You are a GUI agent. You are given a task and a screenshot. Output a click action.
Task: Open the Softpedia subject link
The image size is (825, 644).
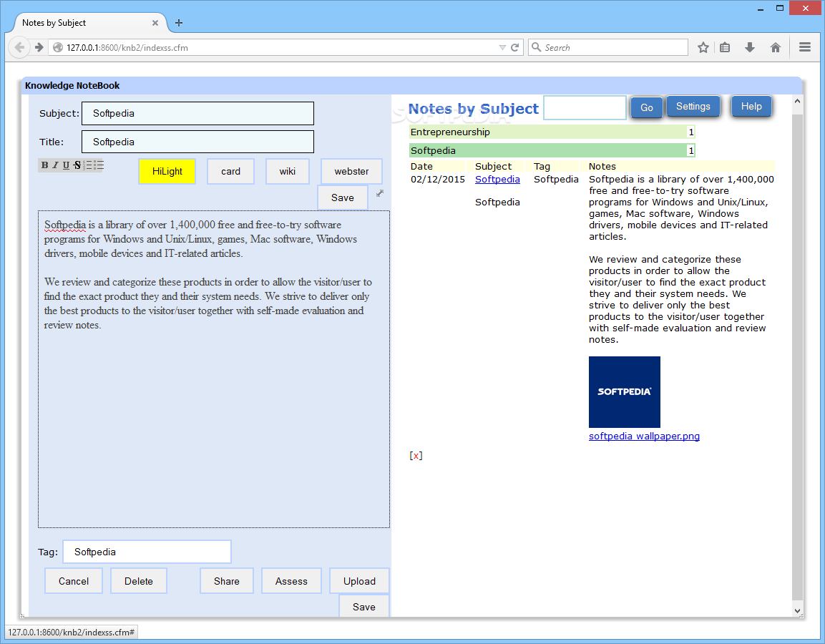[x=497, y=180]
